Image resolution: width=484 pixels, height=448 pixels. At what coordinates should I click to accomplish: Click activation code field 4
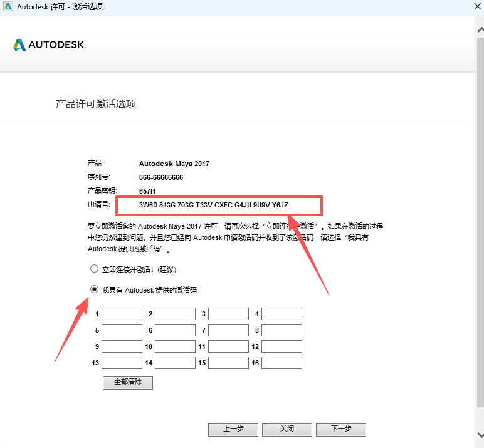pyautogui.click(x=282, y=314)
